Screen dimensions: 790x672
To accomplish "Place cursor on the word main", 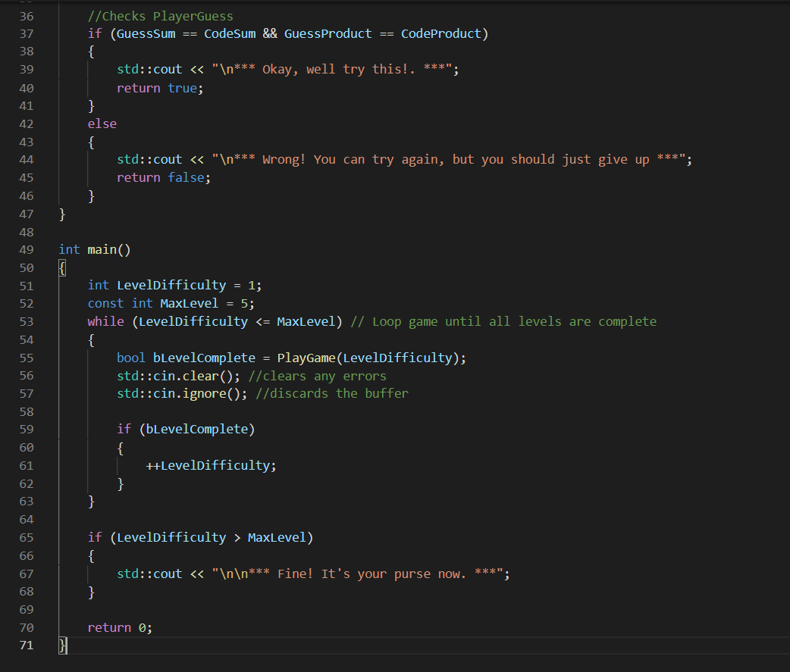I will pos(100,249).
